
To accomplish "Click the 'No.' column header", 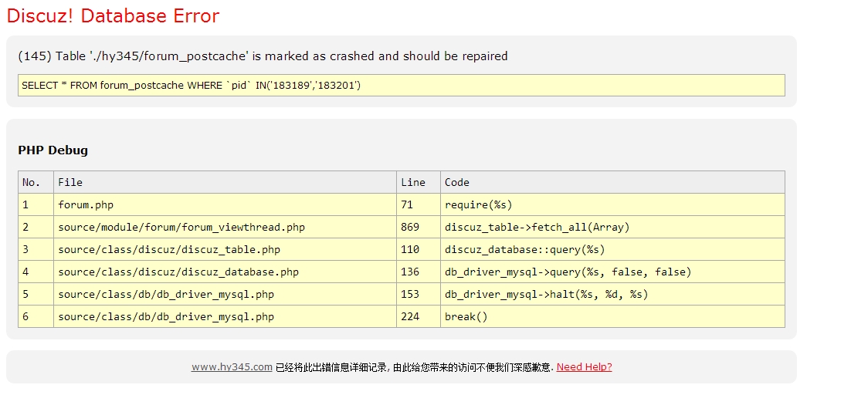I will coord(36,182).
